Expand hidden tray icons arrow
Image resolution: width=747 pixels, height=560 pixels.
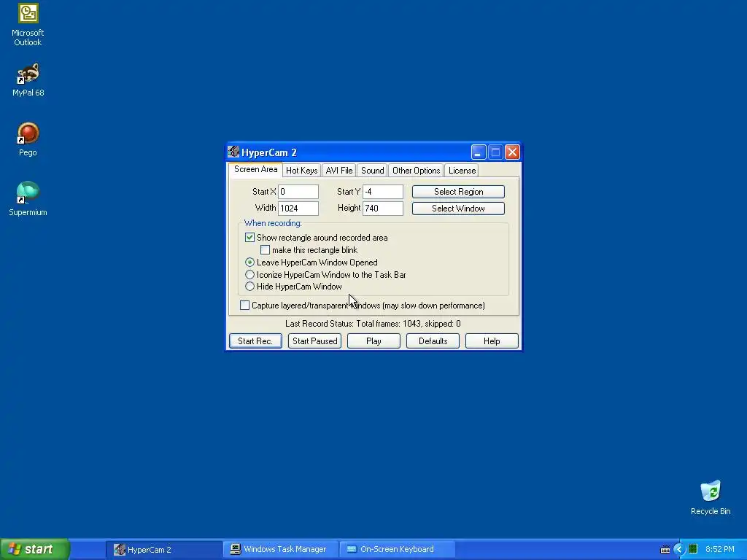tap(679, 549)
